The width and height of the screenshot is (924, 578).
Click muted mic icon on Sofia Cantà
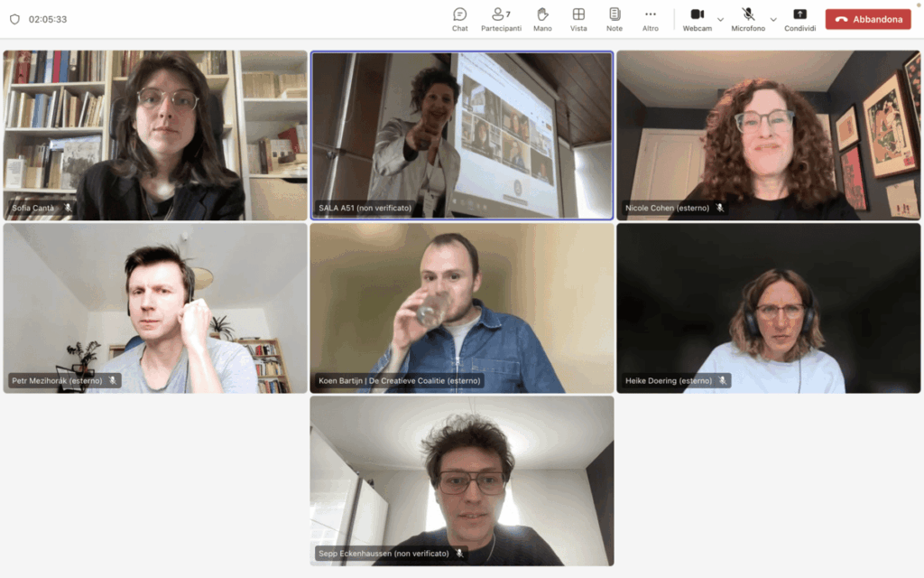click(68, 208)
